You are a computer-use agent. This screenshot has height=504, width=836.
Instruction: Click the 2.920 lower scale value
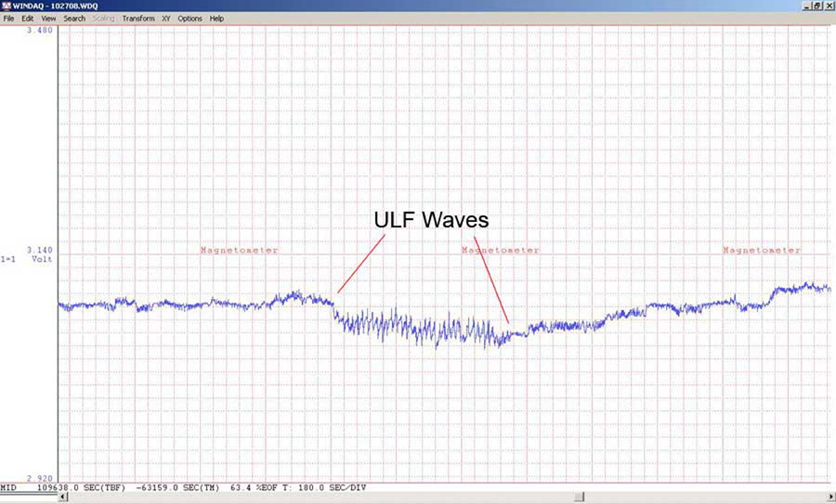pos(40,478)
